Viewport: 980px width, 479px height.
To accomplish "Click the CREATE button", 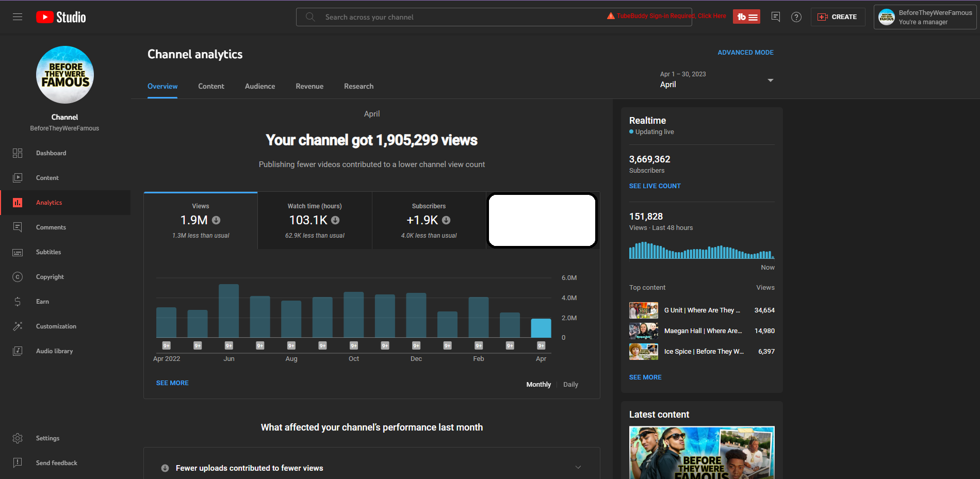I will point(838,17).
